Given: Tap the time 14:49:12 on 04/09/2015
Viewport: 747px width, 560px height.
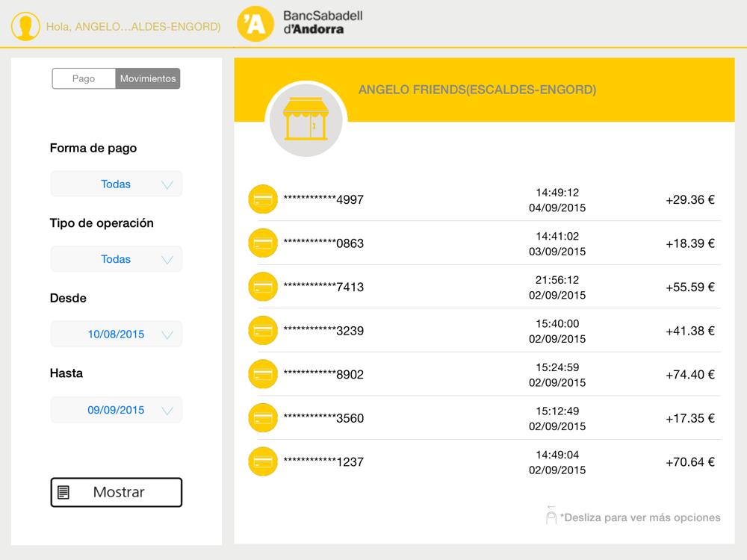Looking at the screenshot, I should (557, 193).
